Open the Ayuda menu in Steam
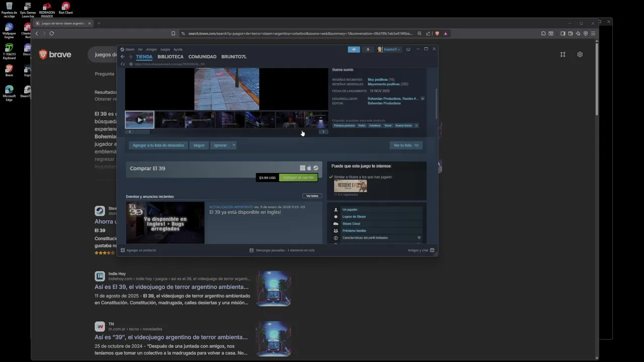The height and width of the screenshot is (362, 644). 178,49
